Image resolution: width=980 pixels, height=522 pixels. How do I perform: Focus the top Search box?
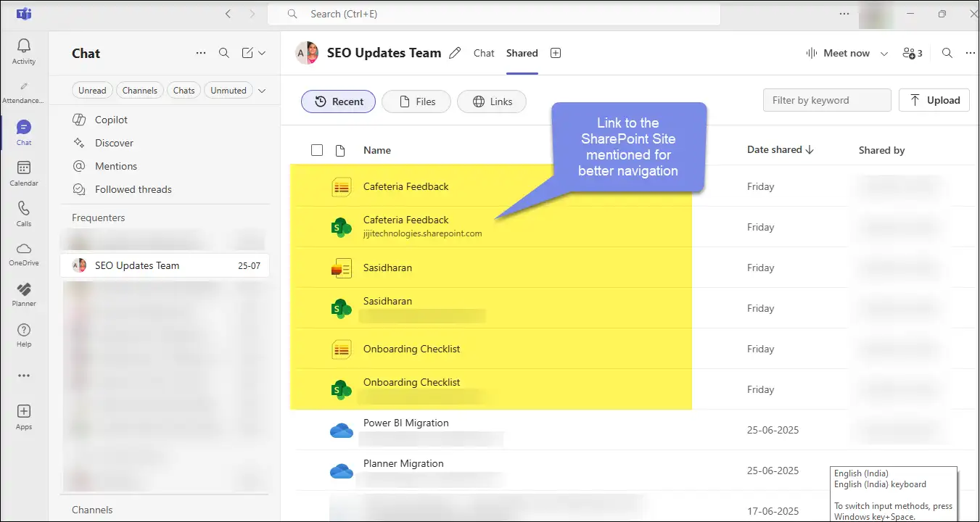(494, 14)
